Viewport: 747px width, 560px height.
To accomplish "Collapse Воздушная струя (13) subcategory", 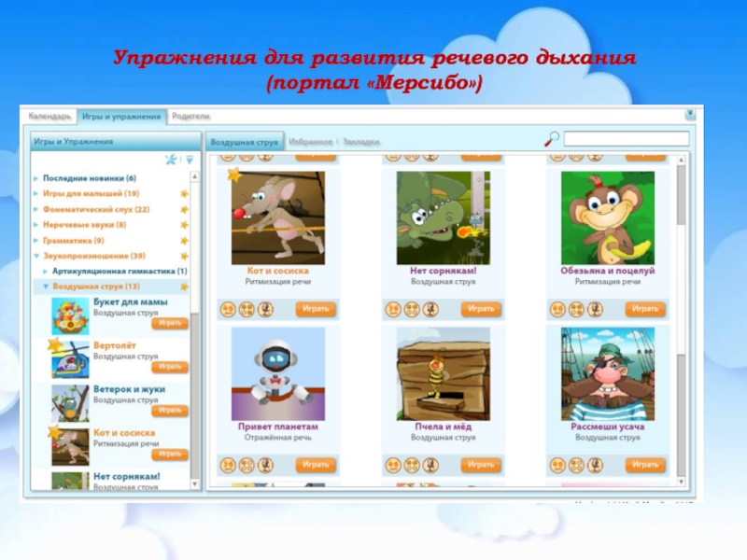I will [x=46, y=287].
